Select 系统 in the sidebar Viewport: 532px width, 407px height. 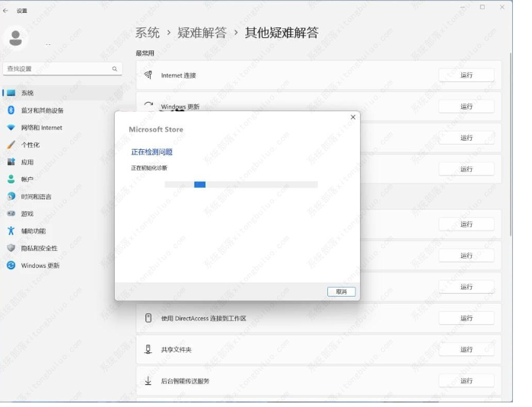62,93
